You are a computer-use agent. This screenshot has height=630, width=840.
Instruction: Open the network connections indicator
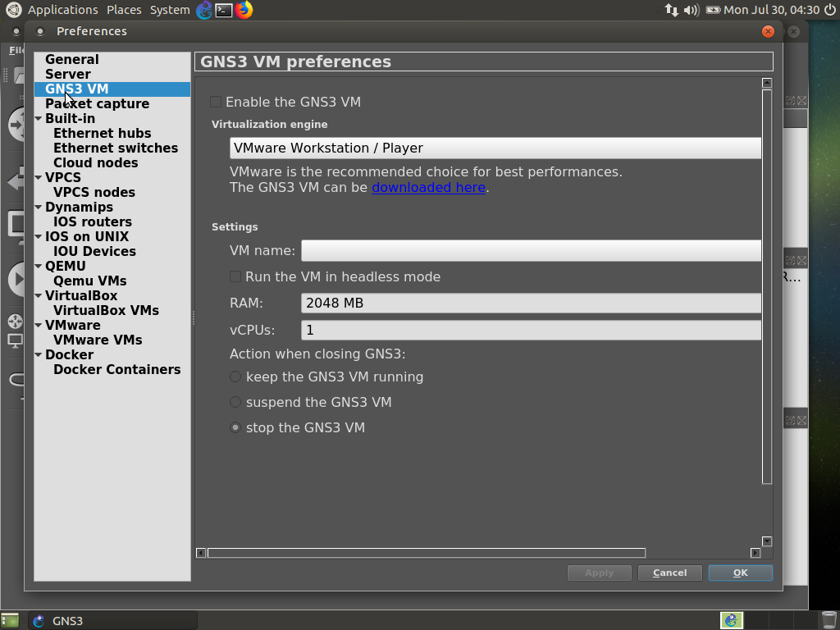click(671, 10)
